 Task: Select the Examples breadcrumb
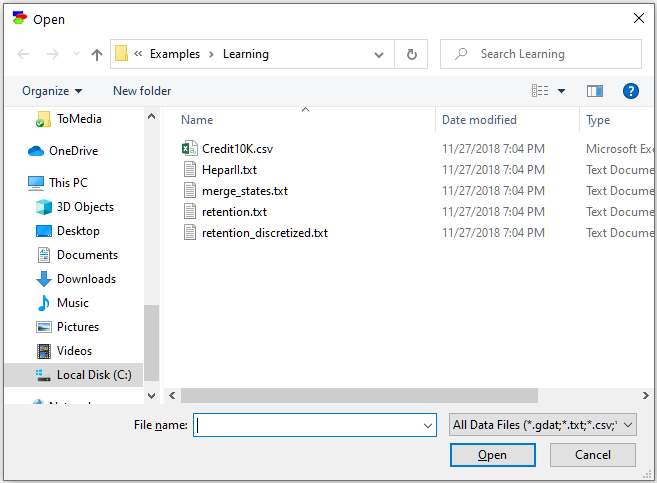click(x=175, y=54)
